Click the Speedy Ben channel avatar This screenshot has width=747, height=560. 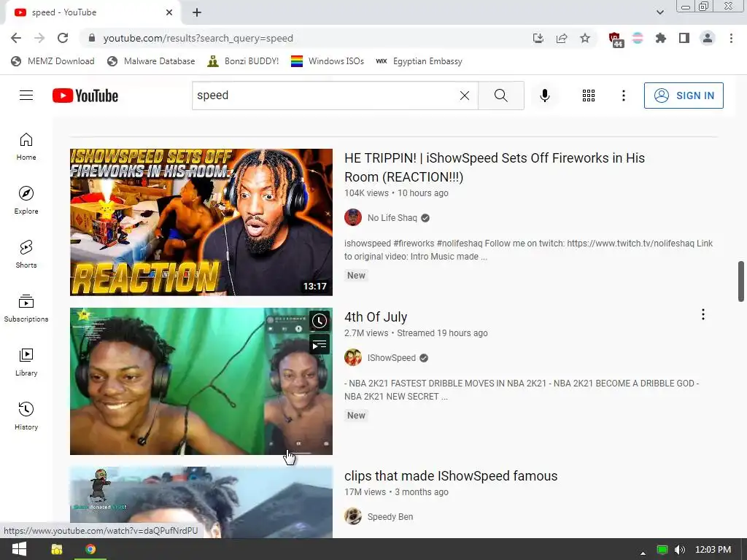click(353, 516)
